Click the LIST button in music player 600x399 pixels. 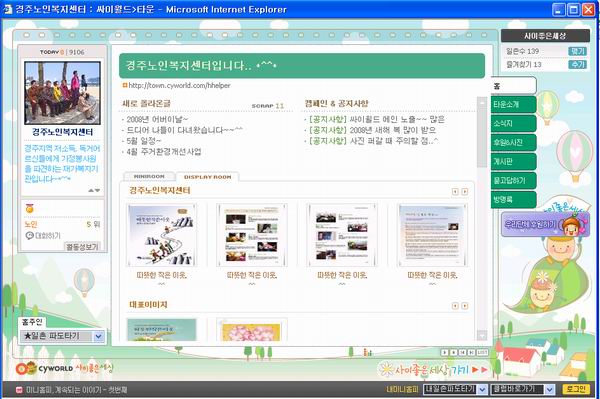click(x=482, y=352)
